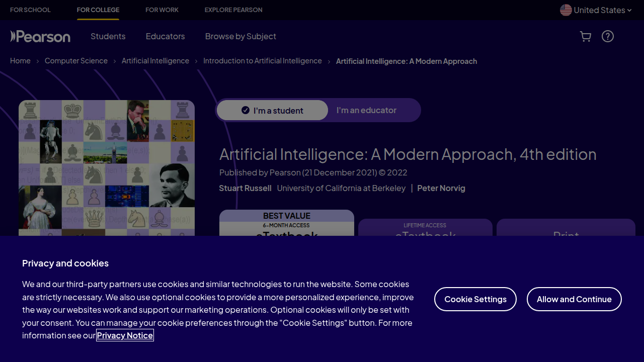This screenshot has height=362, width=644.
Task: Click the book cover image
Action: 107,168
